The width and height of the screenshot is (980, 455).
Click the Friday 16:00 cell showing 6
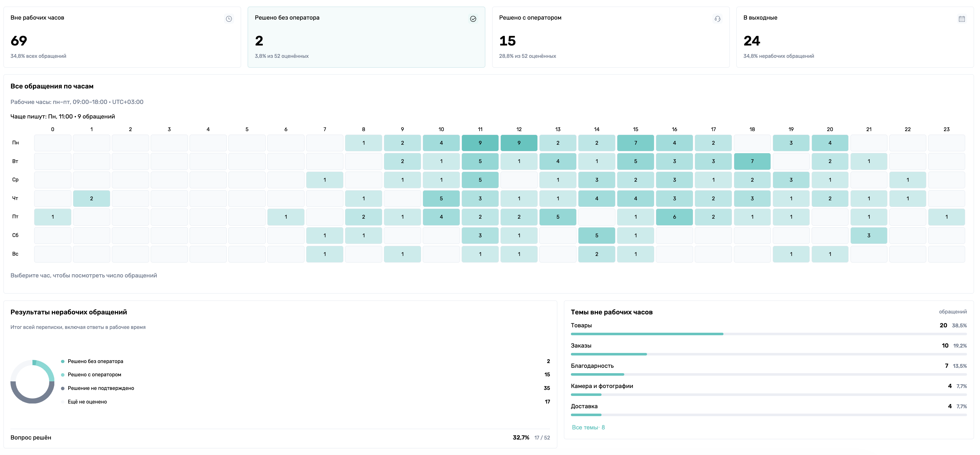tap(675, 217)
